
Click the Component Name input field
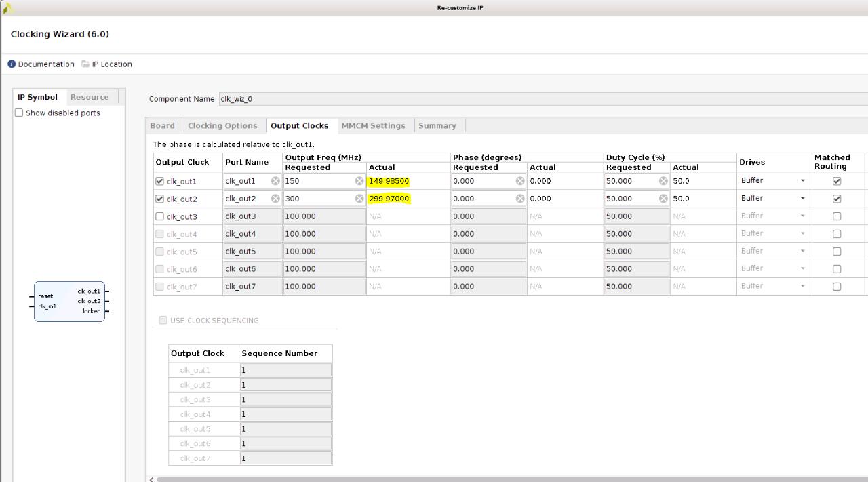click(x=542, y=99)
